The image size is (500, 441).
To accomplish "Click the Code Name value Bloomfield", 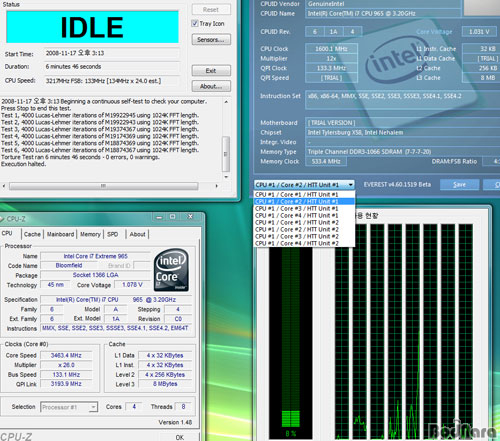I will (x=69, y=265).
